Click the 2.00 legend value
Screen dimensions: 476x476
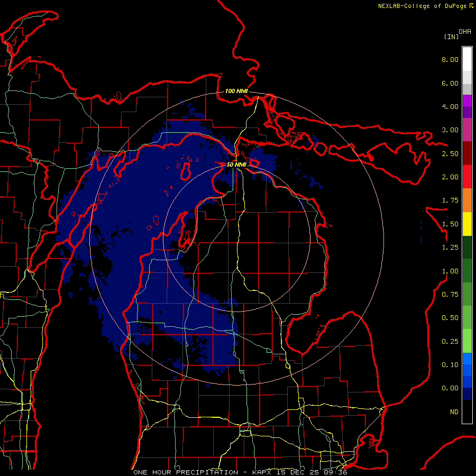(x=450, y=177)
